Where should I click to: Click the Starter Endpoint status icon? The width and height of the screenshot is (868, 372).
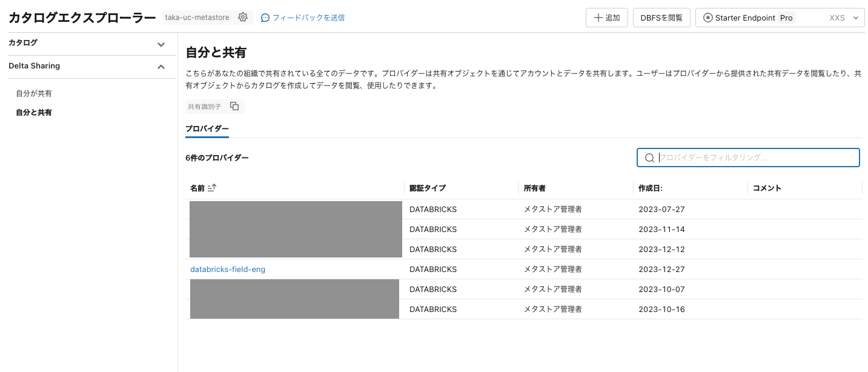(x=707, y=18)
